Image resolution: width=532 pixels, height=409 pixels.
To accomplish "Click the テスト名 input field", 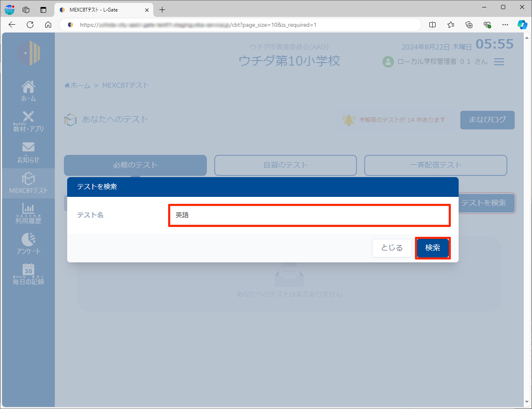I will [309, 215].
